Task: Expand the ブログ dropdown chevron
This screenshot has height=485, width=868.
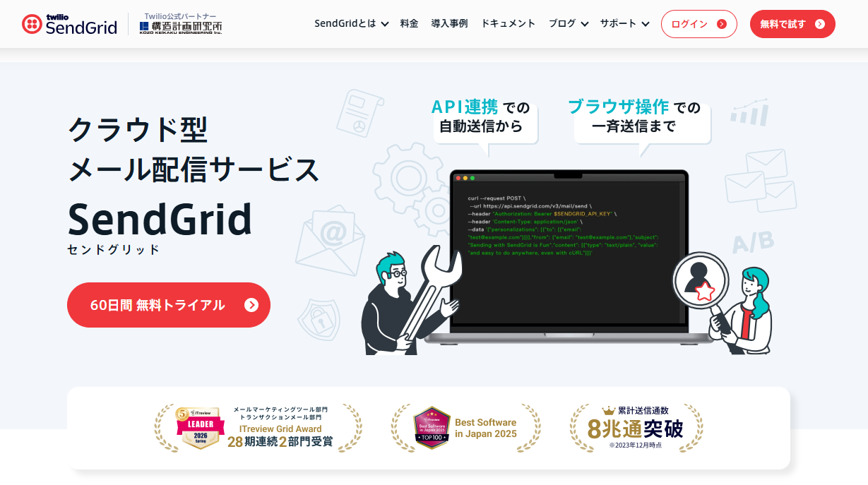Action: [585, 24]
